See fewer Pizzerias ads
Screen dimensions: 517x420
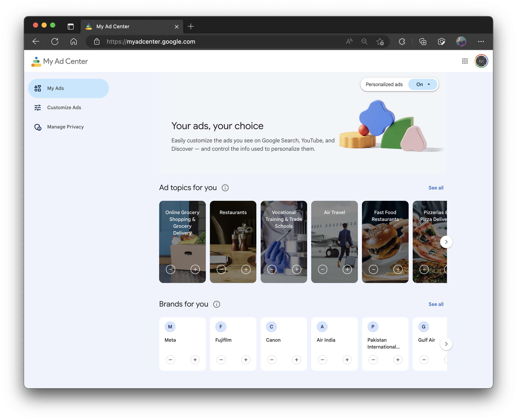click(424, 269)
